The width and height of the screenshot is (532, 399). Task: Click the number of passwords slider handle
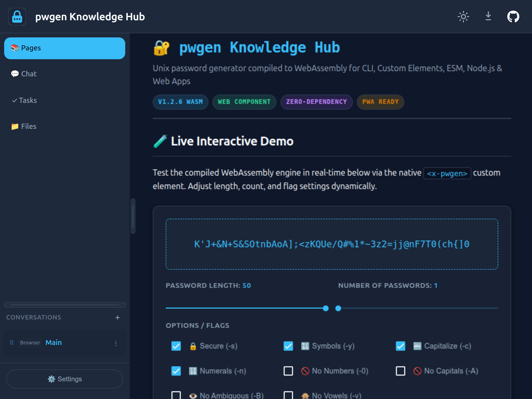point(338,308)
